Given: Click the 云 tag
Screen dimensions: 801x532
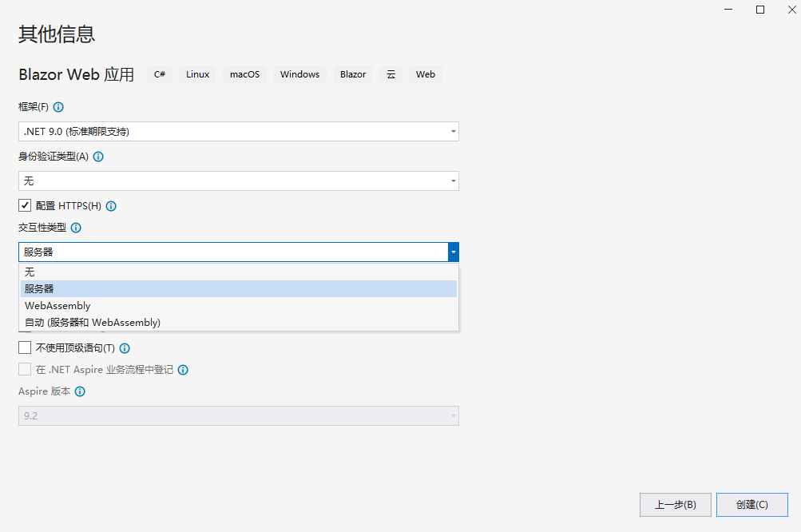Looking at the screenshot, I should [391, 74].
